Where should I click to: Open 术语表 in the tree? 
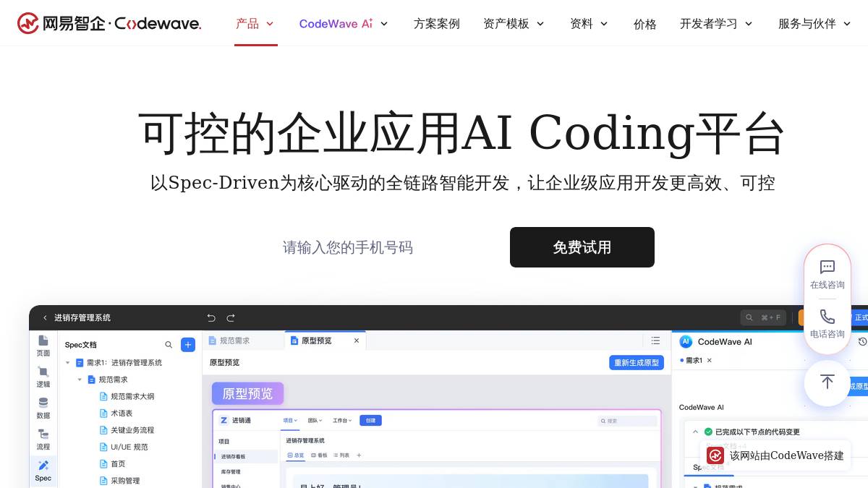pyautogui.click(x=122, y=413)
